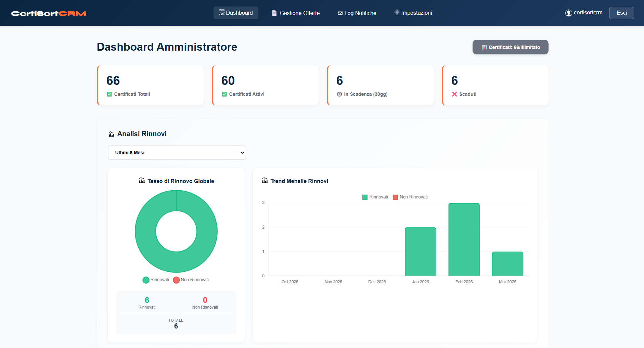Click the CertiSortCRM logo
The height and width of the screenshot is (348, 644).
click(48, 13)
